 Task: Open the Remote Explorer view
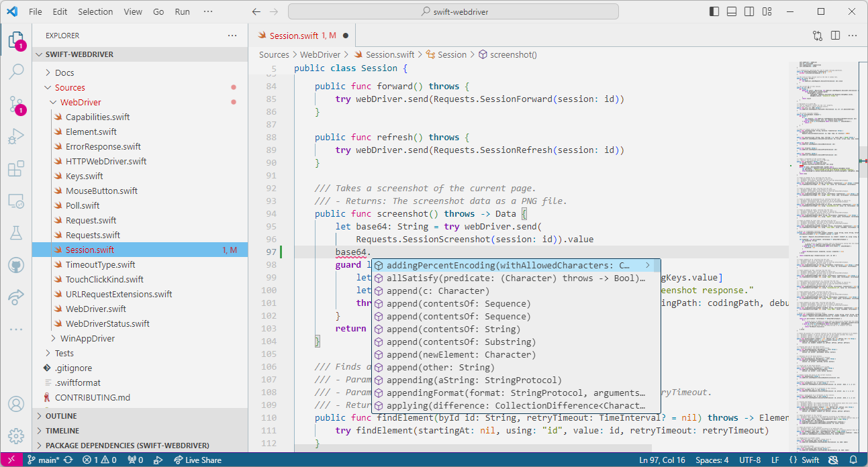click(16, 199)
